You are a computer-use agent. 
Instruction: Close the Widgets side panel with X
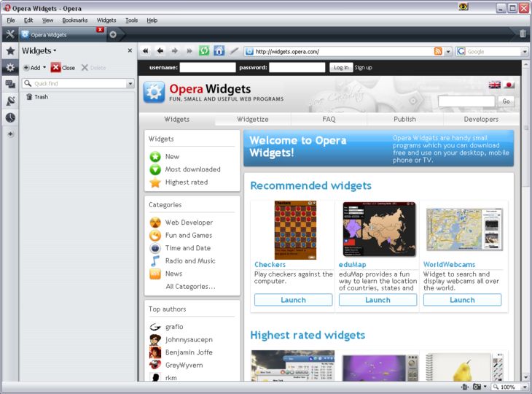point(130,50)
